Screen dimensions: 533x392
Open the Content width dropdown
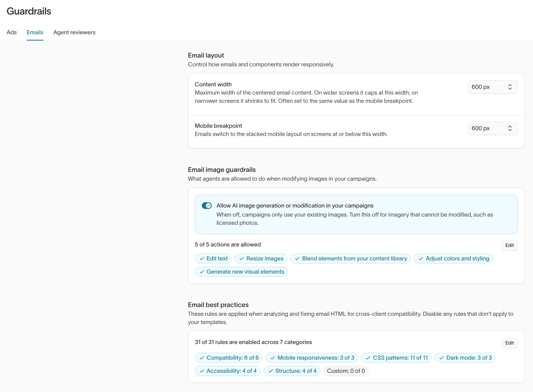(493, 87)
